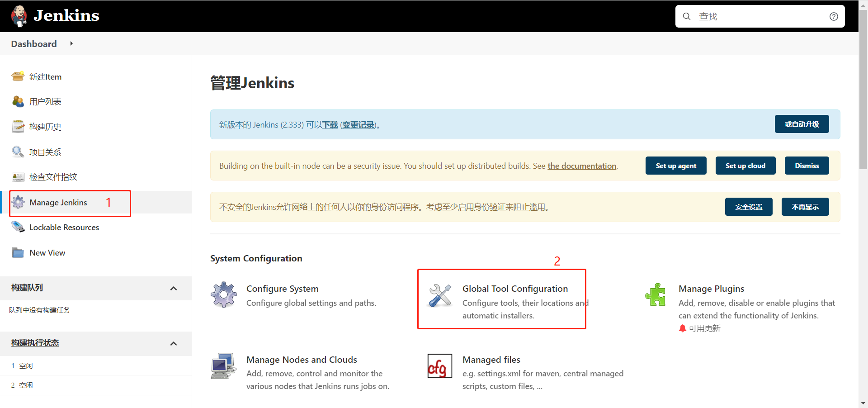Click the 项目关系 magnifier icon
Image resolution: width=868 pixels, height=408 pixels.
pyautogui.click(x=18, y=152)
